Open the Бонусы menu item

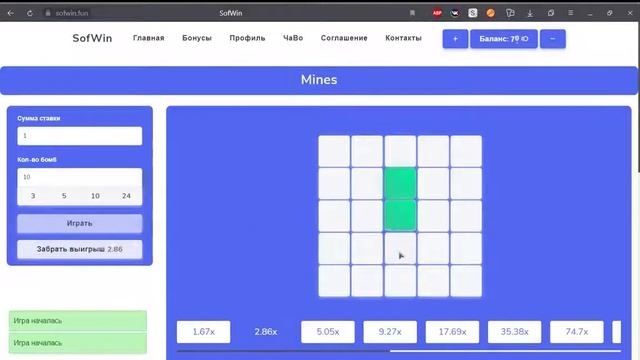tap(197, 38)
